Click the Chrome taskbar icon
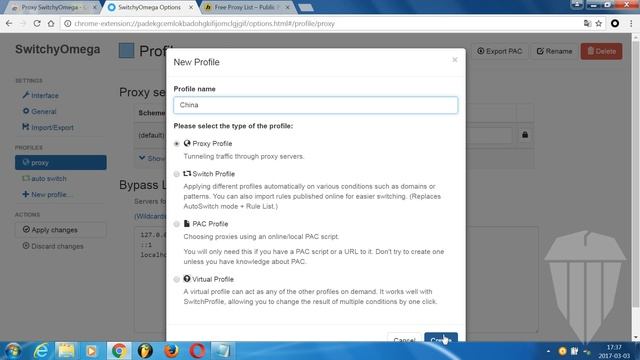640x360 pixels. (119, 351)
